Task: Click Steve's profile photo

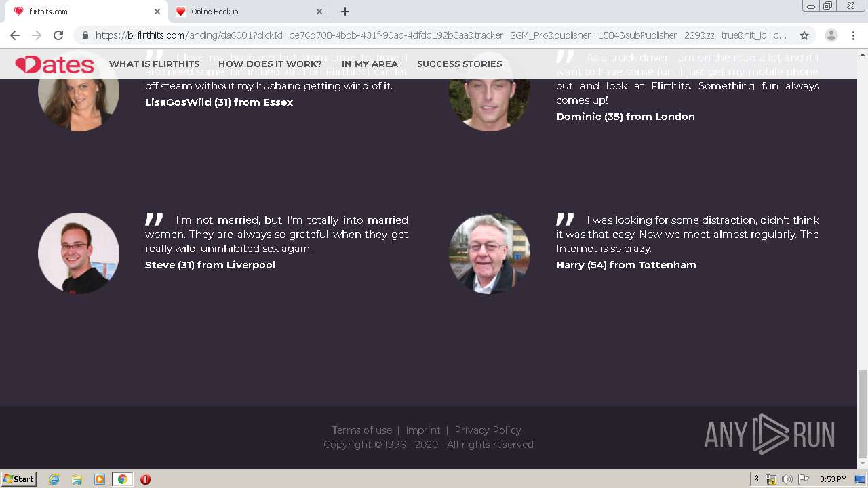Action: 79,253
